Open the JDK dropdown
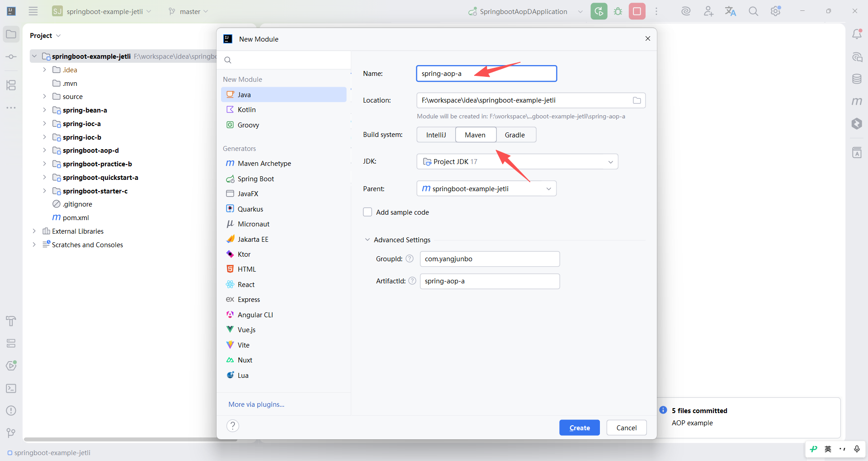The image size is (868, 461). coord(517,162)
